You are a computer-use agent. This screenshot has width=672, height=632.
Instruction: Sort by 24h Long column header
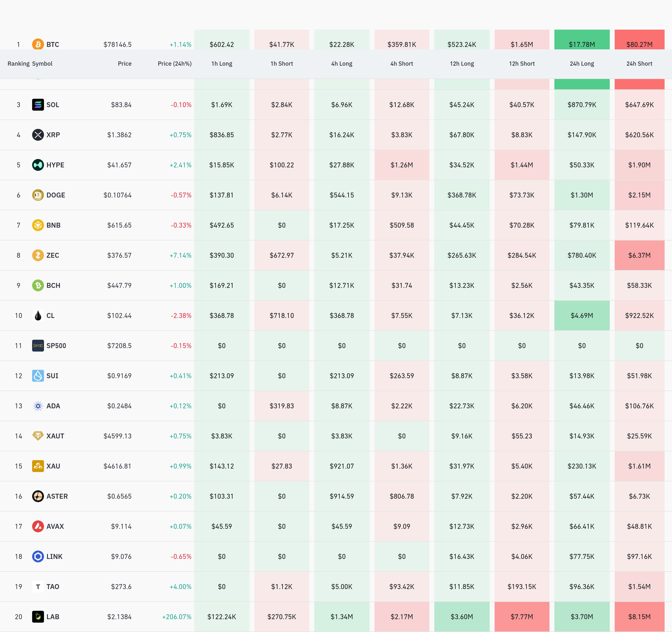pyautogui.click(x=582, y=63)
